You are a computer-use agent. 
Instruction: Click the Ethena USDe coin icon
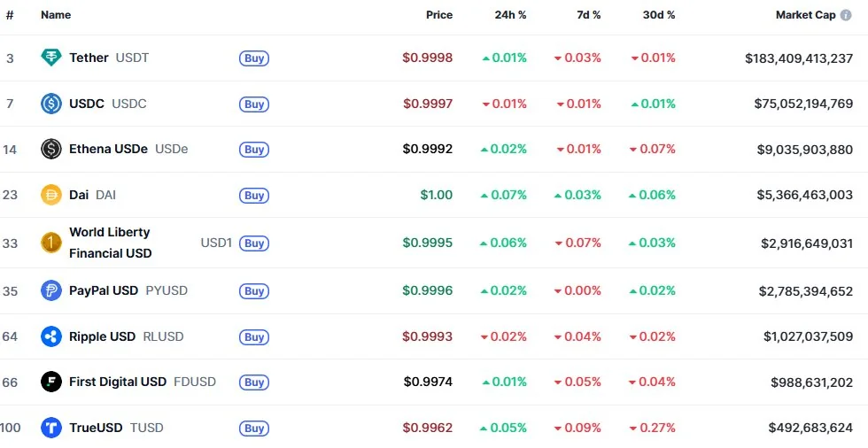pyautogui.click(x=51, y=149)
